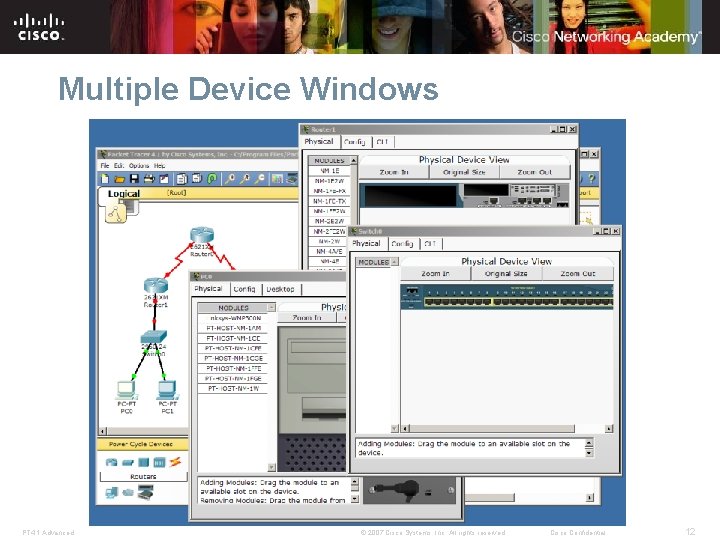The image size is (720, 540).
Task: Click the Save floppy disk icon
Action: pos(134,179)
